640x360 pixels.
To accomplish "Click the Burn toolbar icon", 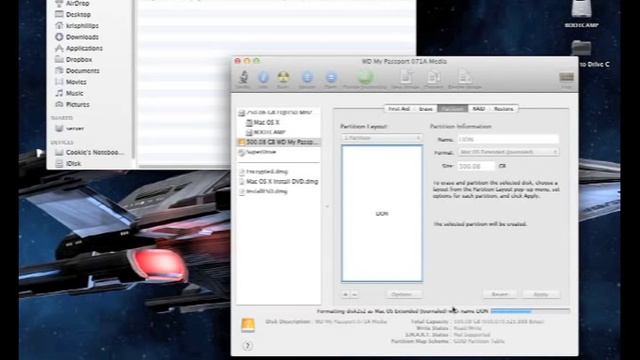I will [283, 78].
